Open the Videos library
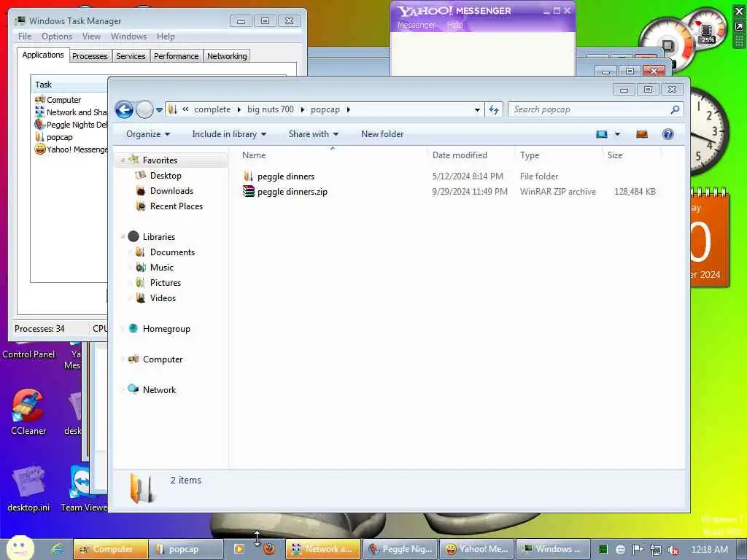 [163, 298]
